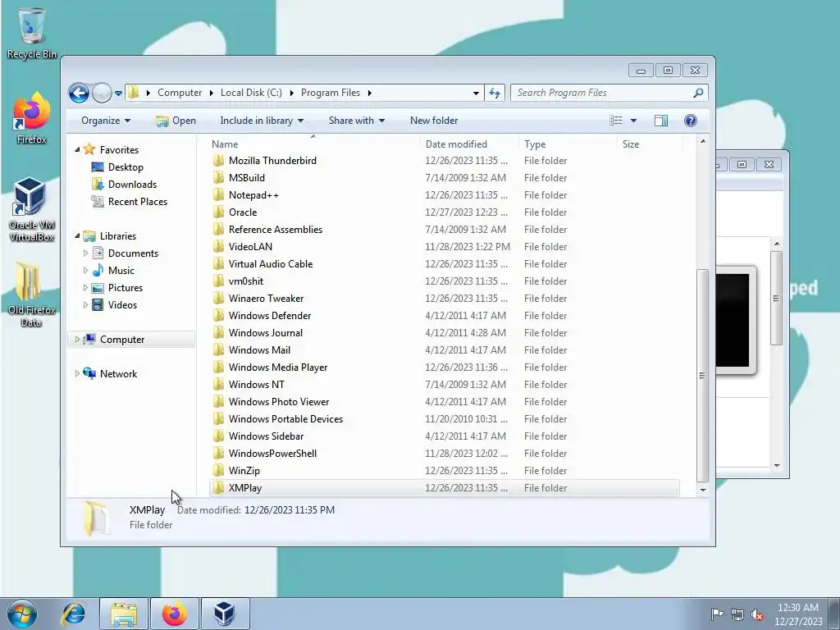Click the Recycle Bin desktop icon
Viewport: 840px width, 630px height.
[32, 33]
